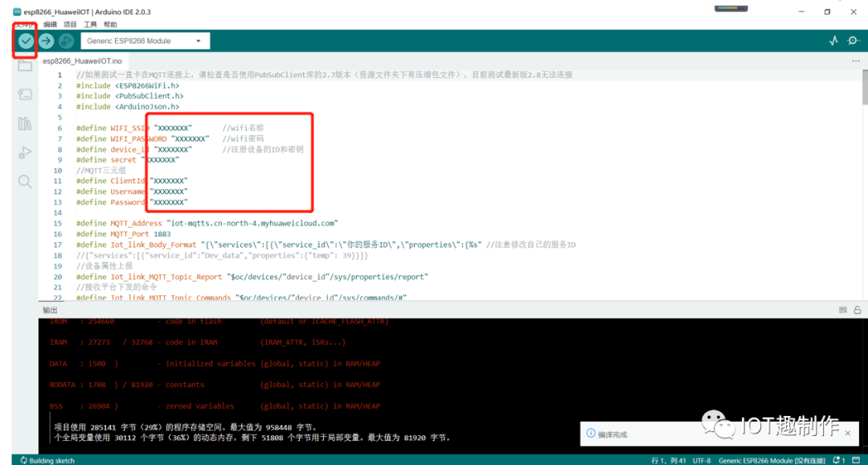Click the WIFI_SSID define line
Viewport: 868px width, 465px height.
pos(170,127)
